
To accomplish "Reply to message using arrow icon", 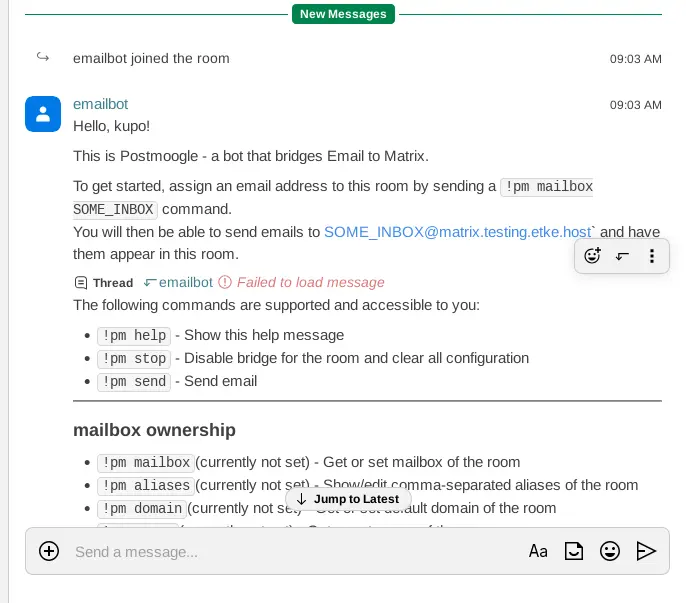I will point(622,256).
